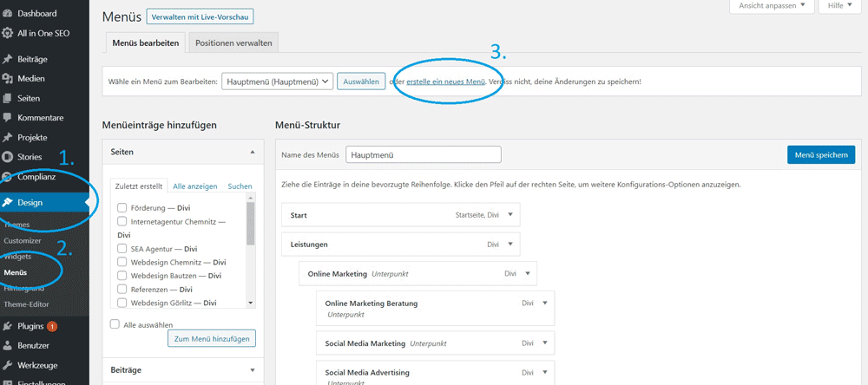Open Kommentare speech bubble icon
Screen dimensions: 868x385
click(x=7, y=118)
